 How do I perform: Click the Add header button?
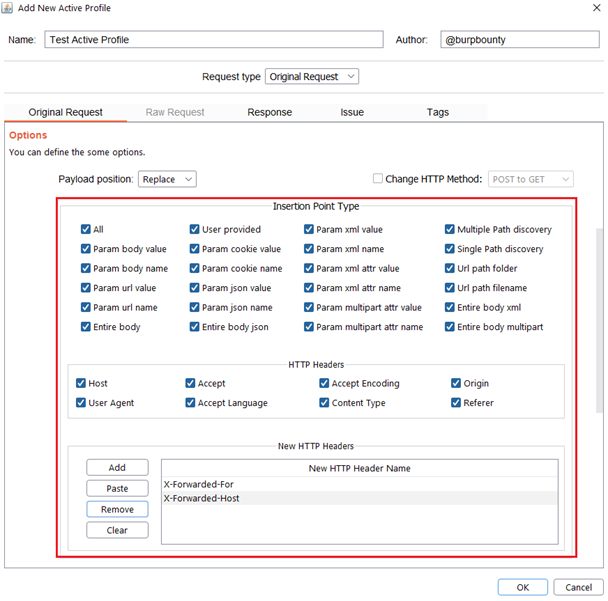[x=117, y=468]
